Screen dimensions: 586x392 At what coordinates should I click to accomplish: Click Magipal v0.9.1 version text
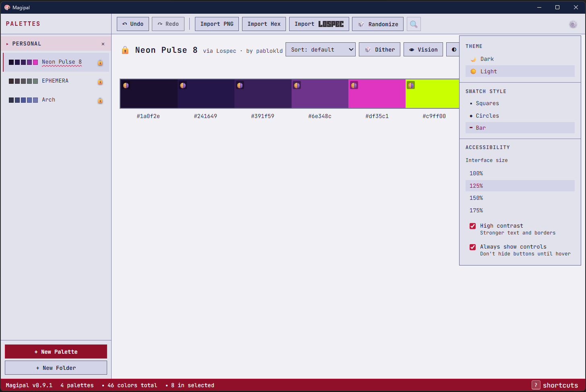[29, 385]
